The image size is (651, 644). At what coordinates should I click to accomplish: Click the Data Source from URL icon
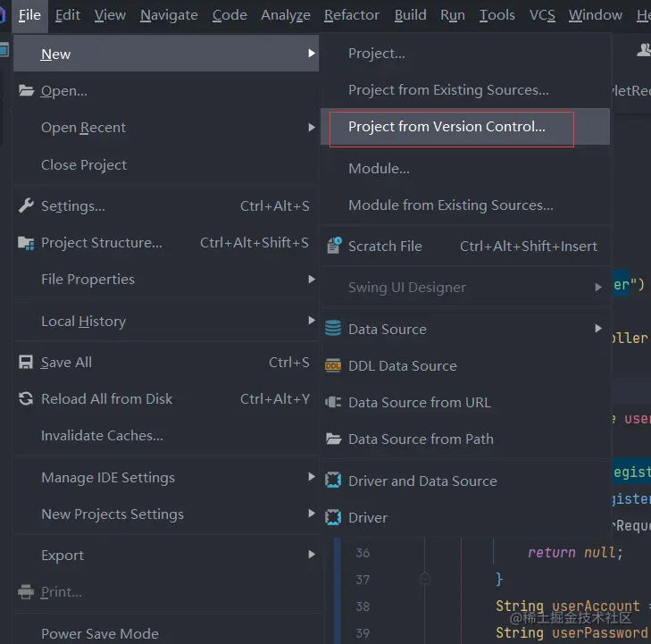point(333,402)
